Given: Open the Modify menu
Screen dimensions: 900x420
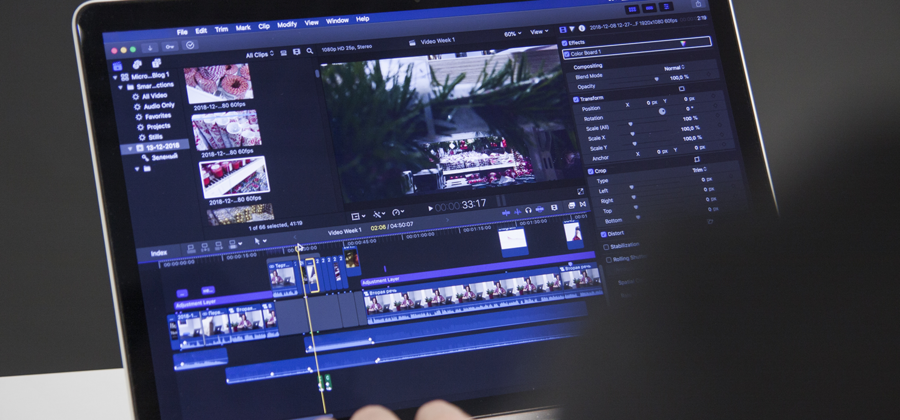Looking at the screenshot, I should click(x=287, y=24).
